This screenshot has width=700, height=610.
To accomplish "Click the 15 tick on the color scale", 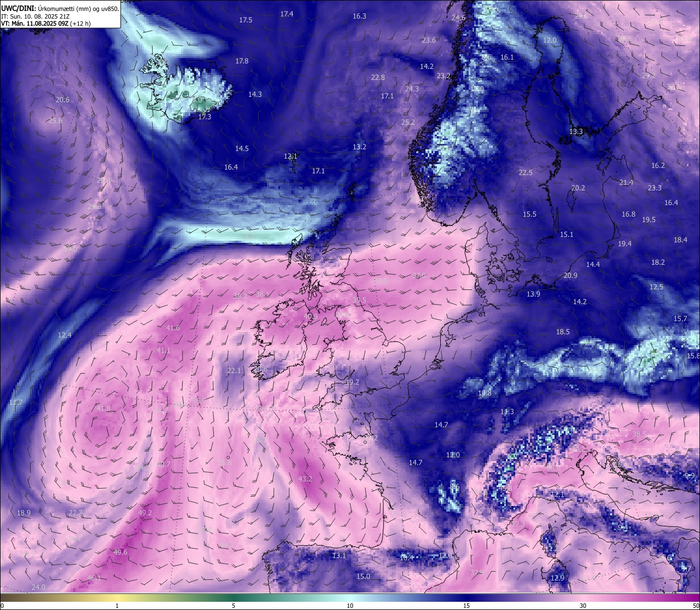I will coord(466,606).
